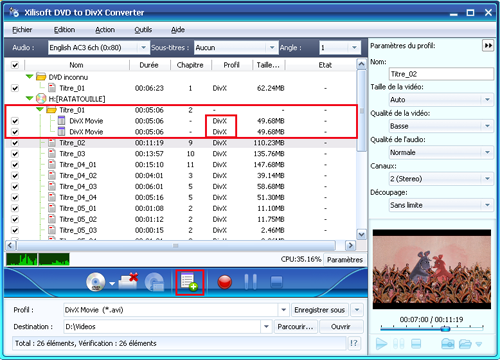Screen dimensions: 500x360
Task: Start conversion with red record button
Action: tap(225, 282)
